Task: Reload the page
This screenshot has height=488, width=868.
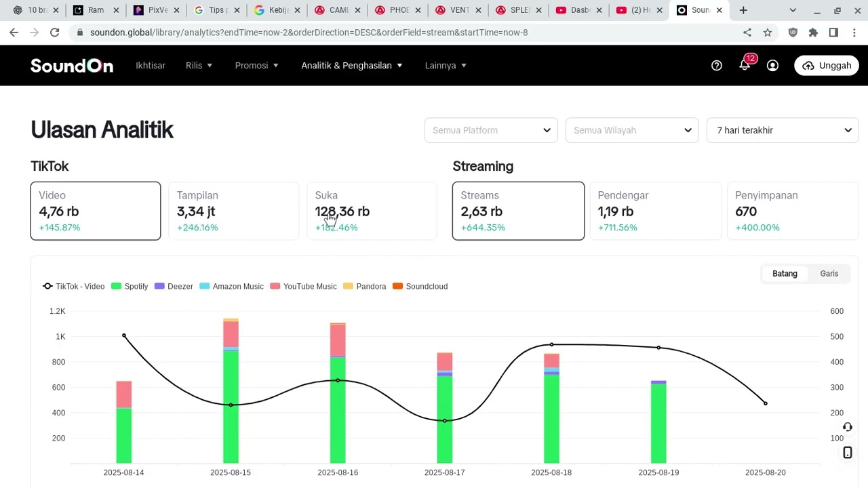Action: 55,33
